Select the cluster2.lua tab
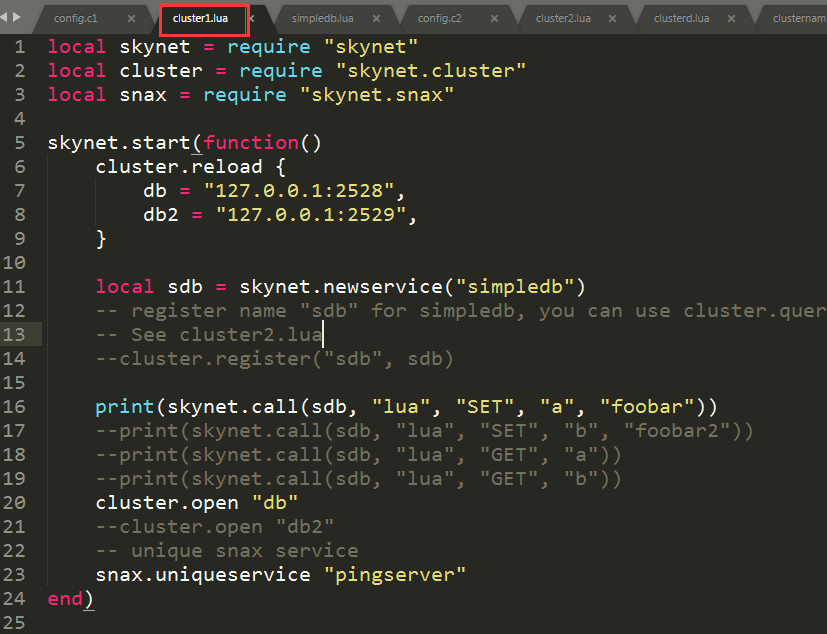 tap(565, 17)
